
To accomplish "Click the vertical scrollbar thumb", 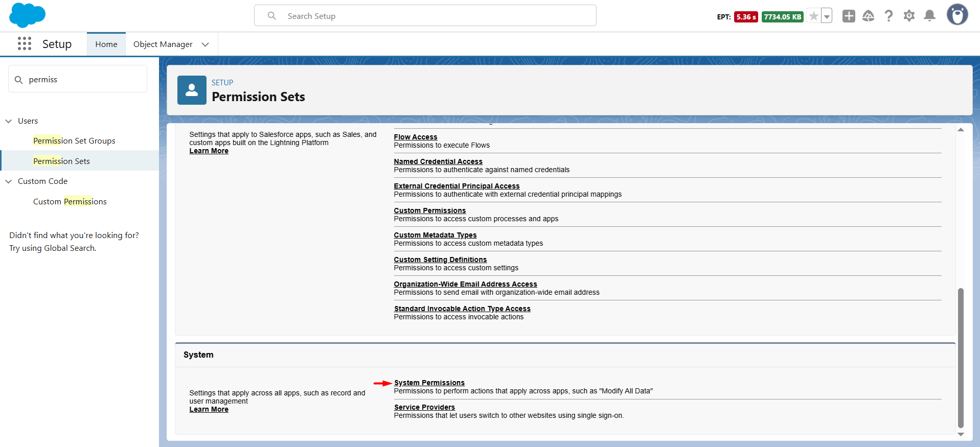I will tap(961, 358).
